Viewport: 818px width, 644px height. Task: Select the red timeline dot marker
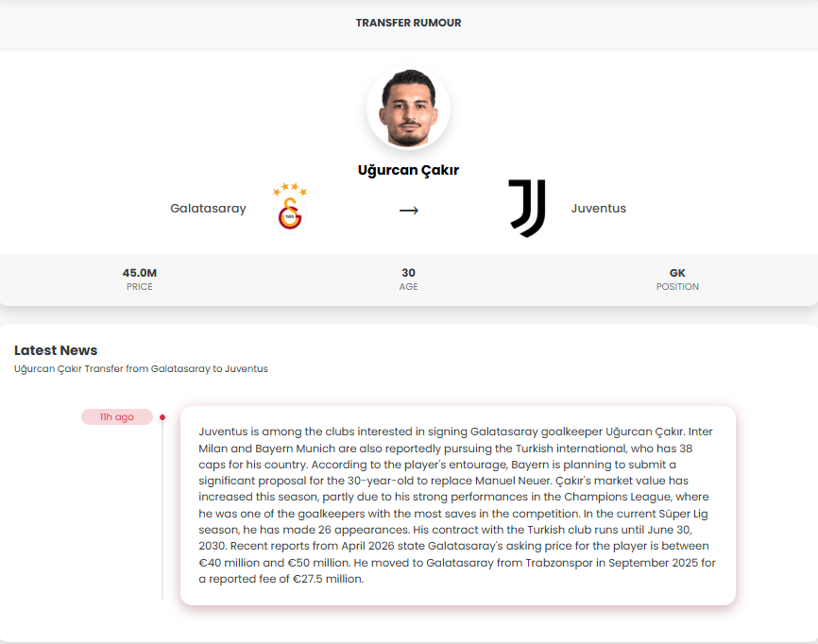pos(162,416)
